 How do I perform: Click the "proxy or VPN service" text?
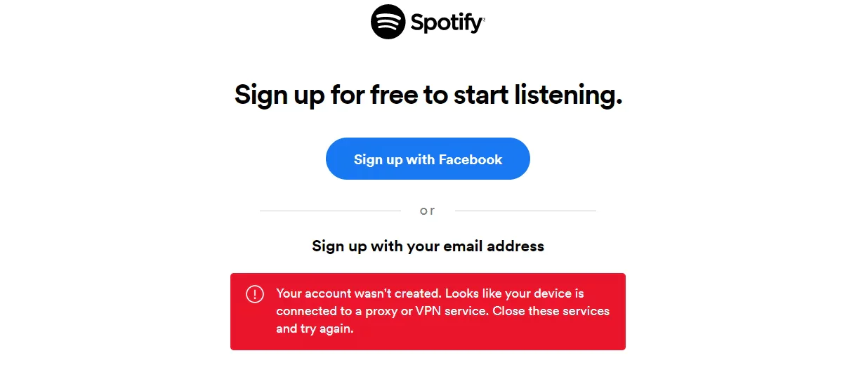(425, 311)
